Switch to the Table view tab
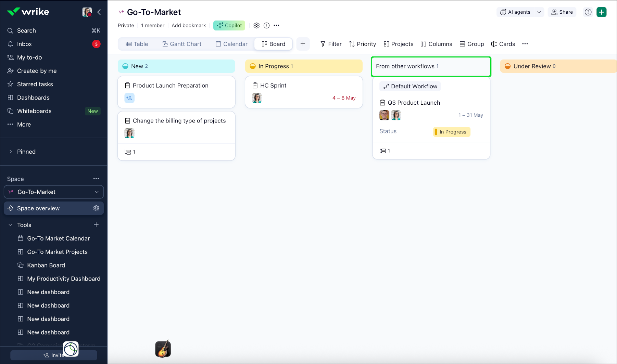 pos(137,44)
